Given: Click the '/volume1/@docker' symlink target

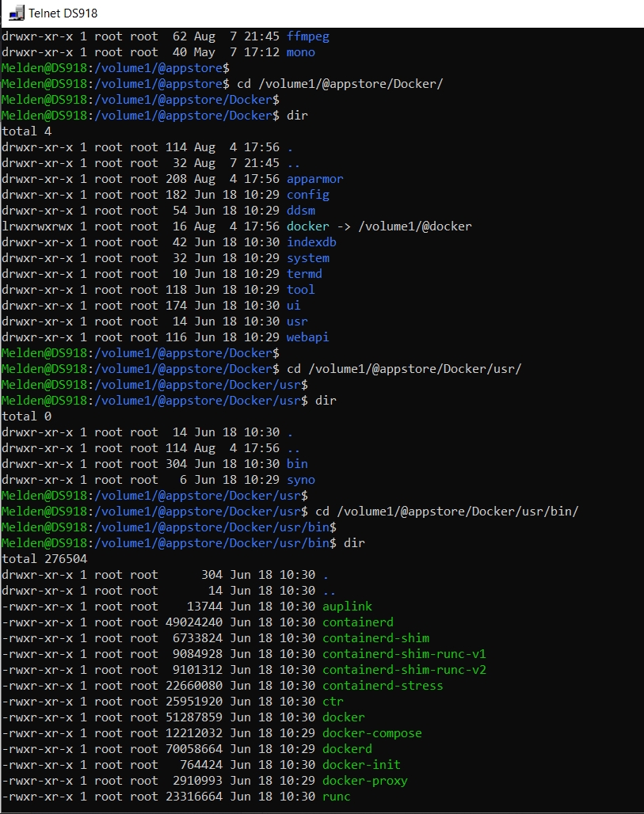Looking at the screenshot, I should tap(415, 226).
